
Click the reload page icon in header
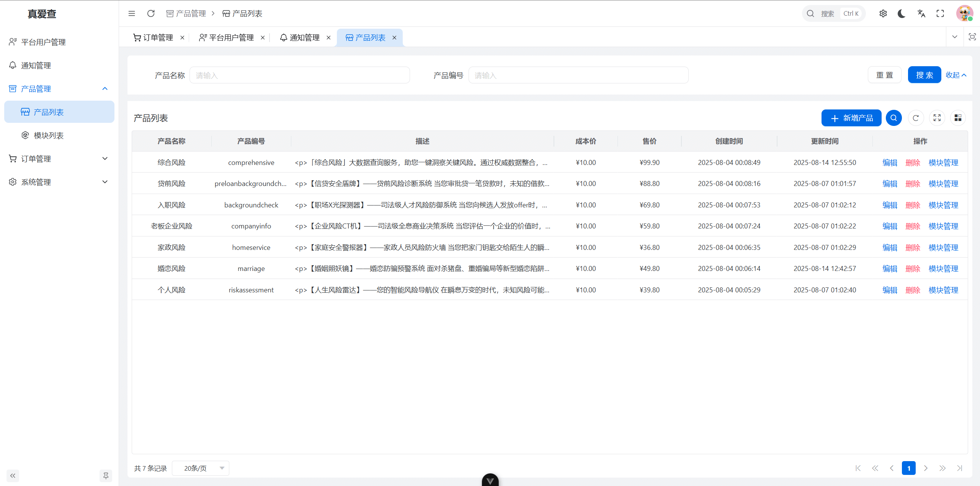[151, 13]
